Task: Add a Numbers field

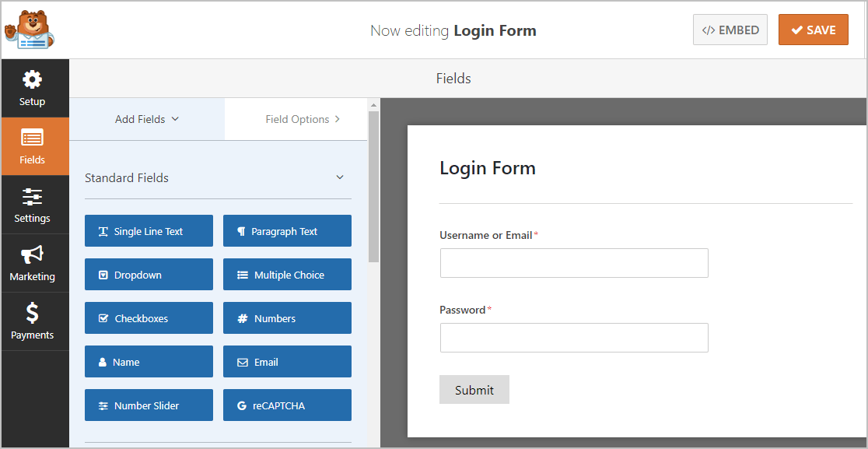Action: [x=287, y=317]
